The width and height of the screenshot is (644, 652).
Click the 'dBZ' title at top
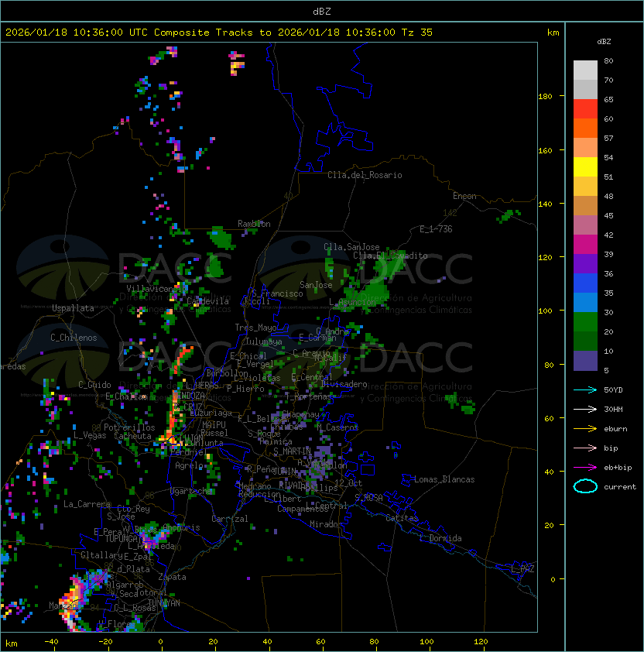click(x=322, y=11)
